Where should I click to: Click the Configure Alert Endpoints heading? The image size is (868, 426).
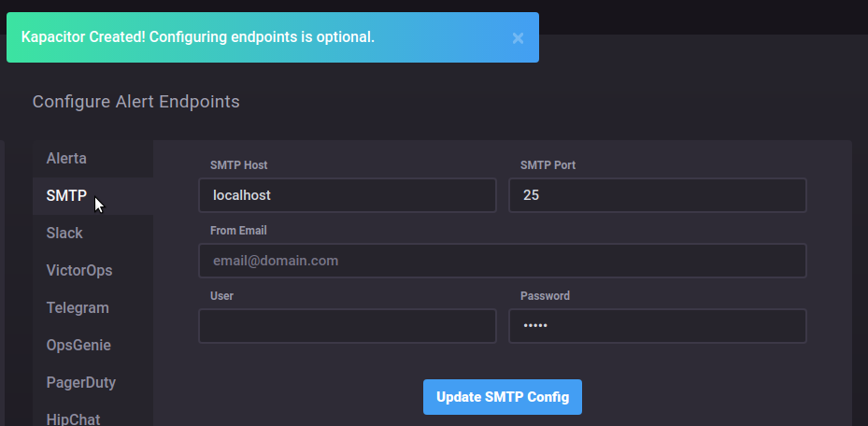click(136, 102)
